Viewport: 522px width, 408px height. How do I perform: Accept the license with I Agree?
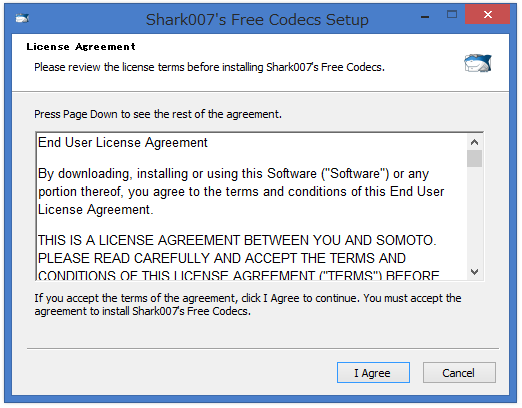coord(373,373)
